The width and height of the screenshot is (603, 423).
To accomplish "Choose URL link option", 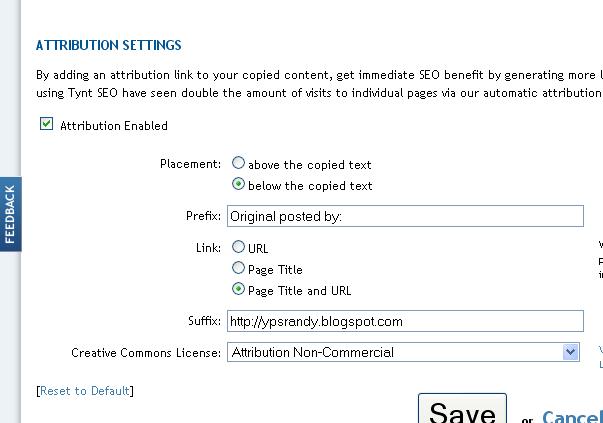I will click(238, 247).
